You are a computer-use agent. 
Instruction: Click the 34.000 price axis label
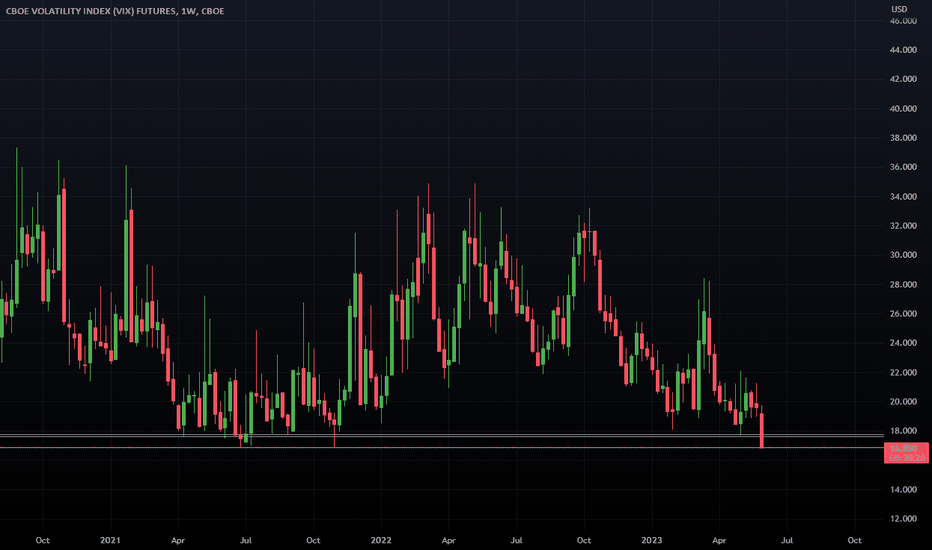point(903,197)
